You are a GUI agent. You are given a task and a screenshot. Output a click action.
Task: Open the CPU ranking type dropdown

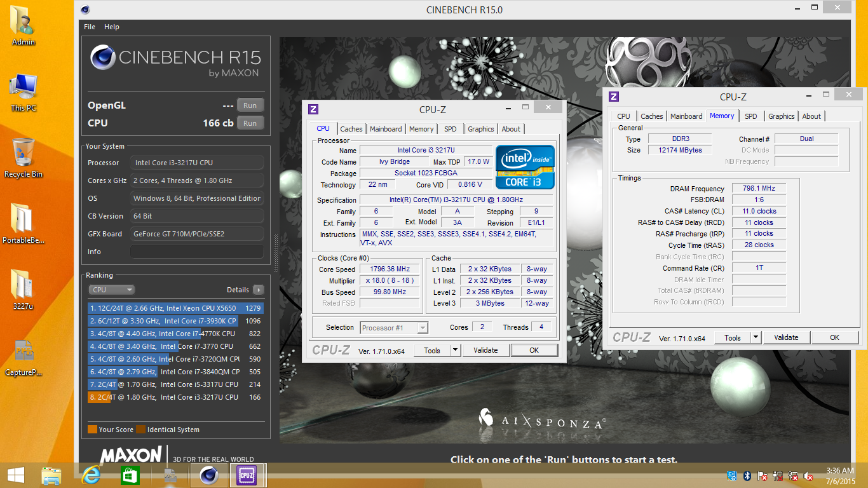coord(112,290)
